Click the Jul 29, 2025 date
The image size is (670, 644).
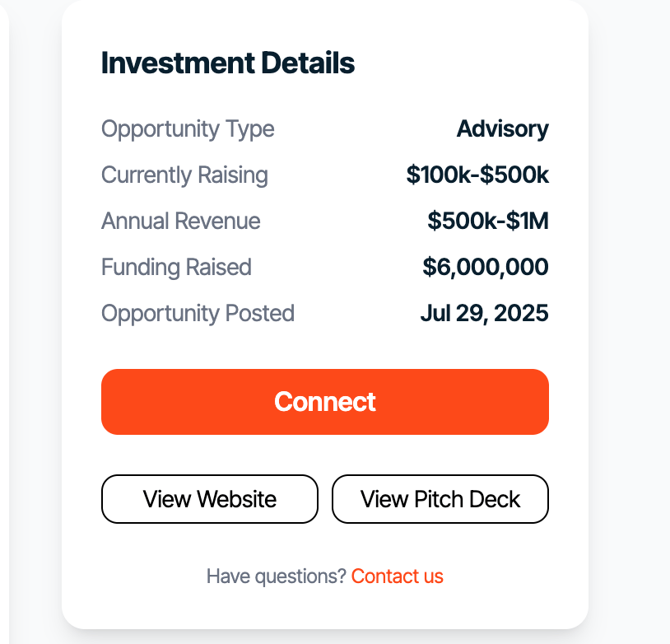(484, 314)
